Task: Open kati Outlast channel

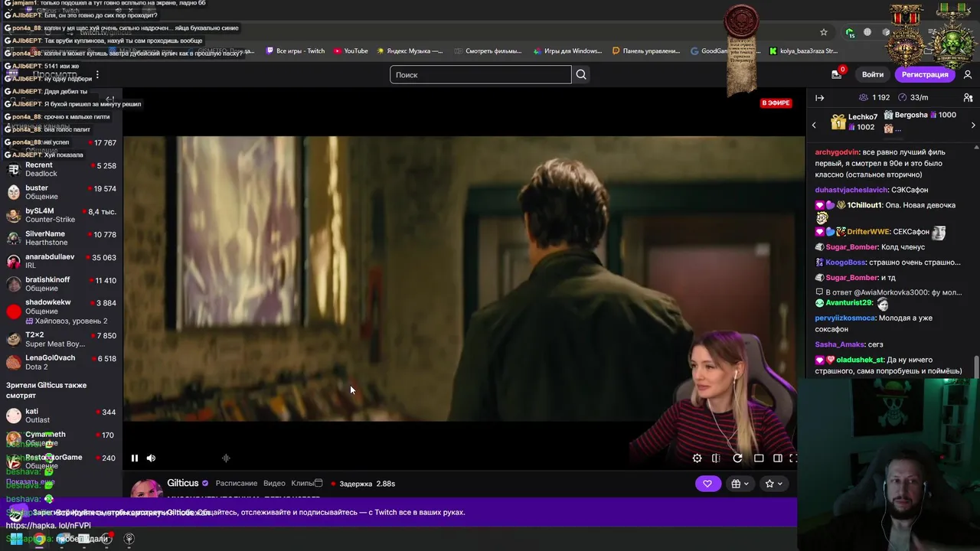Action: 61,416
